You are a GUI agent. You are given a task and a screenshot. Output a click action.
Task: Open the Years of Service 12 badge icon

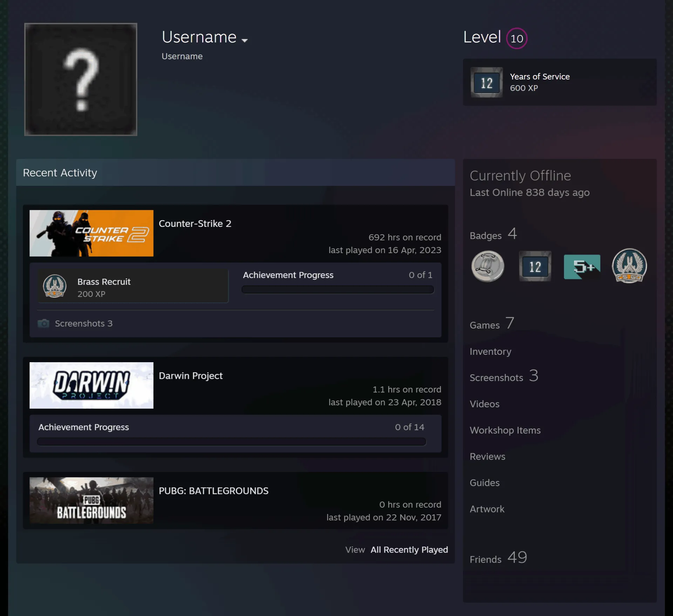click(487, 82)
